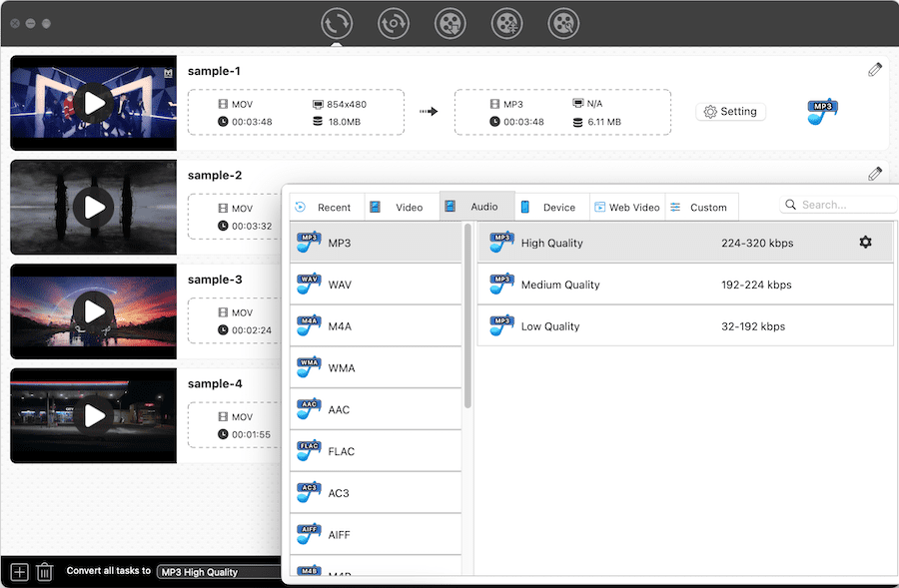The height and width of the screenshot is (588, 899).
Task: Expand the Convert all tasks to dropdown
Action: click(220, 572)
